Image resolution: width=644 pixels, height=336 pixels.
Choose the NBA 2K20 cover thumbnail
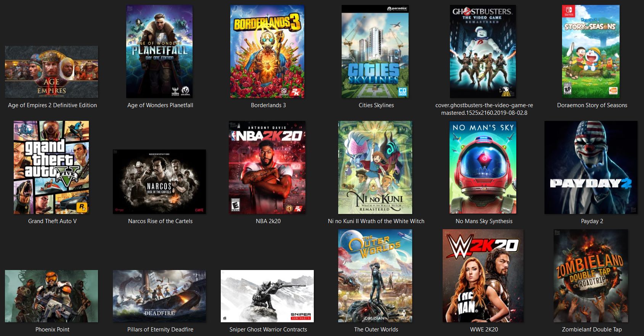point(267,167)
